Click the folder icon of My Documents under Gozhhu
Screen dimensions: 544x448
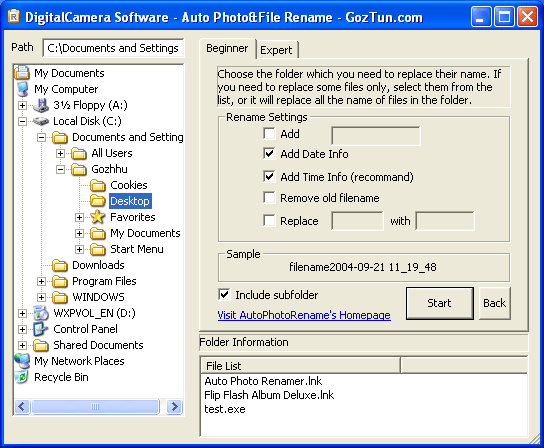[98, 233]
